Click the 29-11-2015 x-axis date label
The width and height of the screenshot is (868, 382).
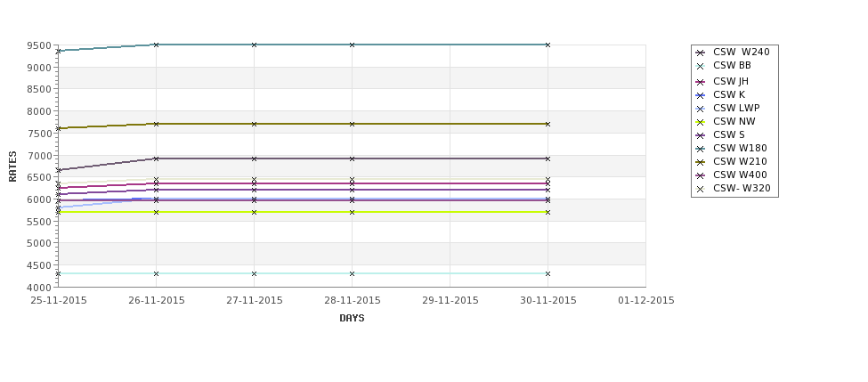coord(450,301)
